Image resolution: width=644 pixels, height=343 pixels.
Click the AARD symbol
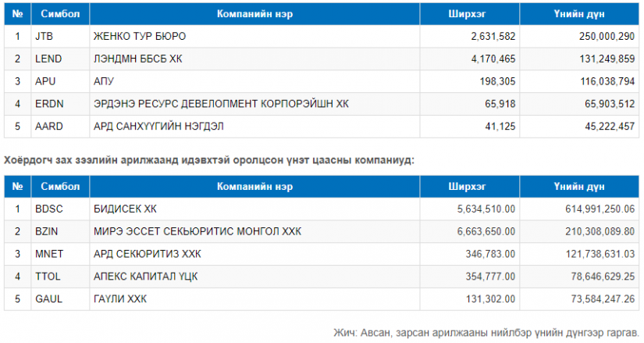(x=49, y=127)
